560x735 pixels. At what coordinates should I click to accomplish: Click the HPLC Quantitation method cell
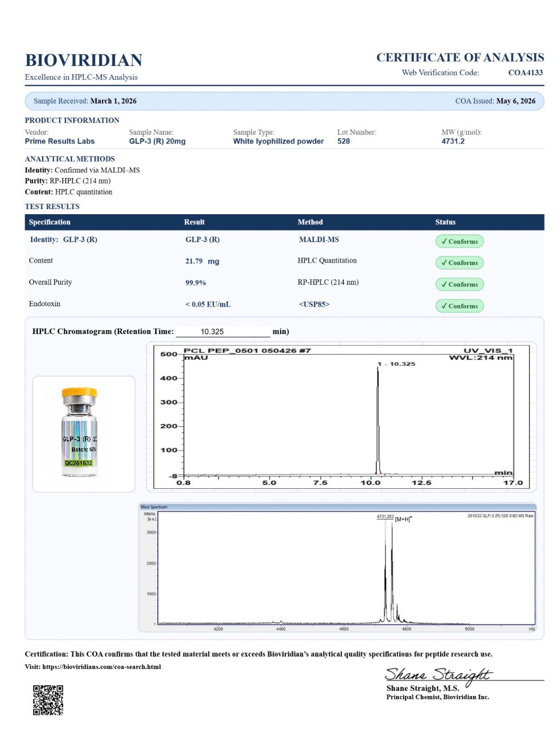click(x=327, y=261)
